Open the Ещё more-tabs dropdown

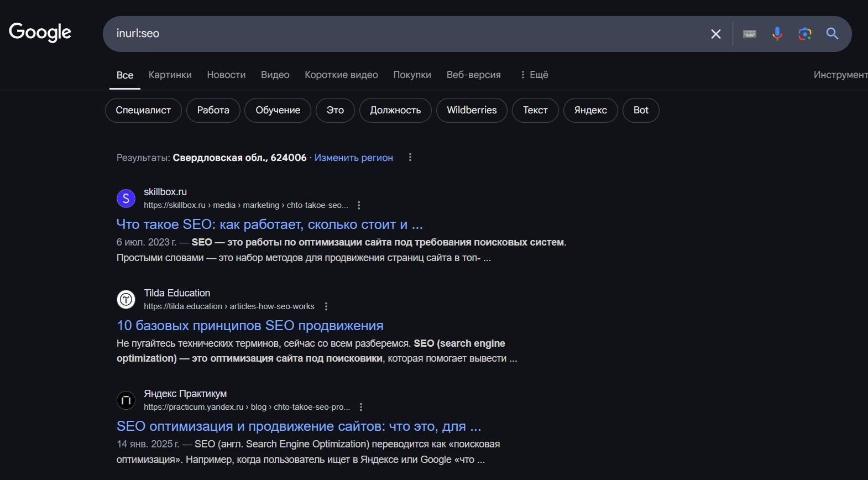[x=534, y=75]
